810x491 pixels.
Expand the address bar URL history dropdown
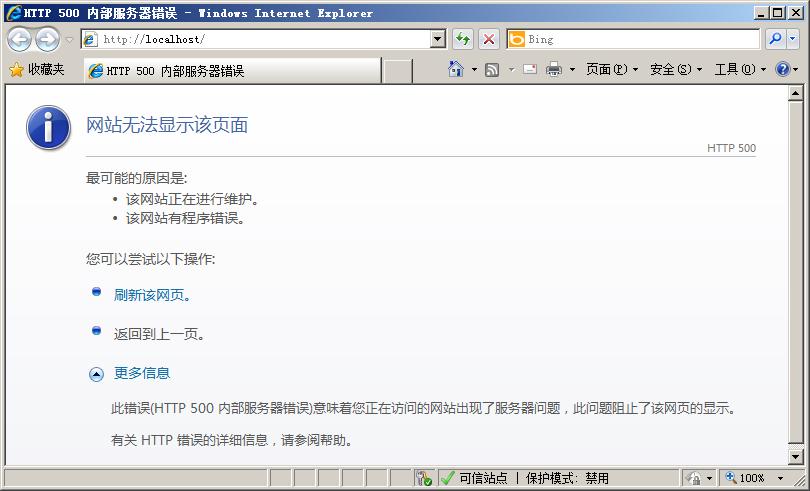pos(438,39)
